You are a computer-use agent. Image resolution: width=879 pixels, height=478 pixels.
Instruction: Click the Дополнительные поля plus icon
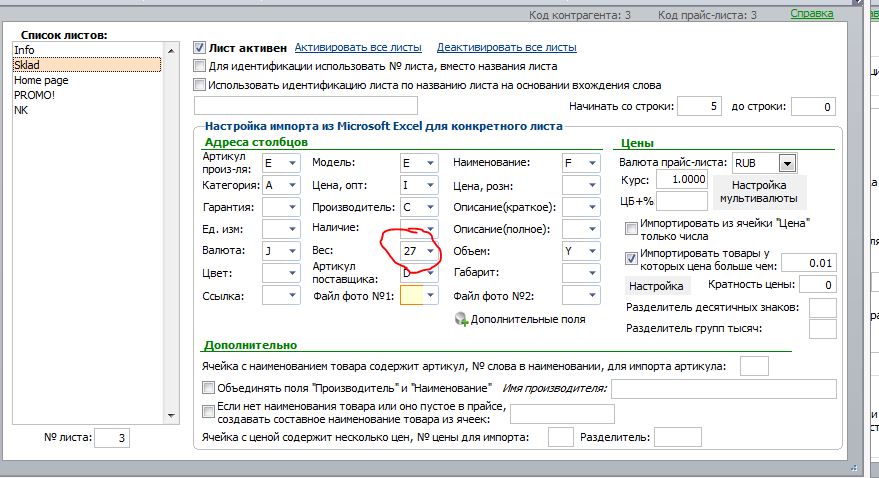tap(461, 319)
